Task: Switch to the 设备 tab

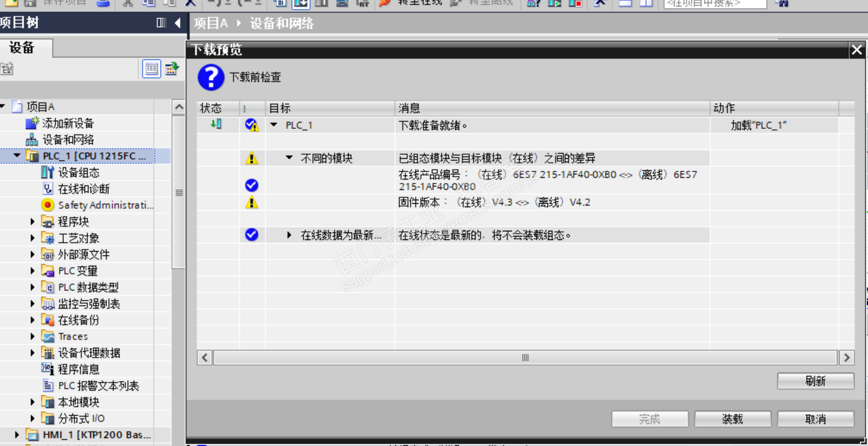Action: tap(22, 48)
